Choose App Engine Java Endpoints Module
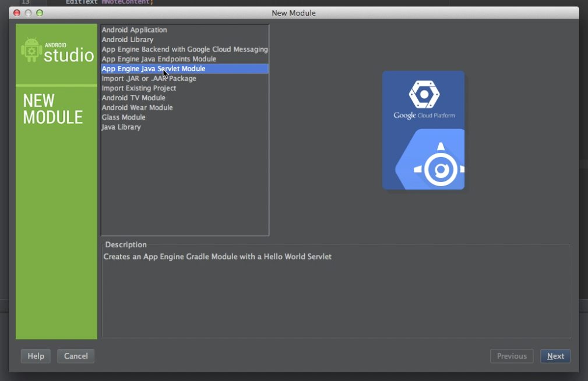The image size is (588, 381). click(x=185, y=59)
